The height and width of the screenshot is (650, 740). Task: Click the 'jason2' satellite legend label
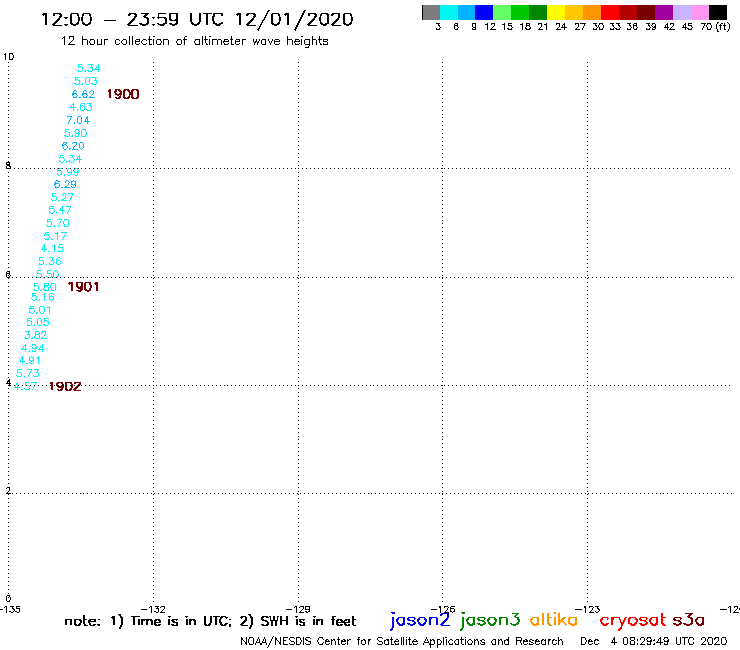click(420, 620)
